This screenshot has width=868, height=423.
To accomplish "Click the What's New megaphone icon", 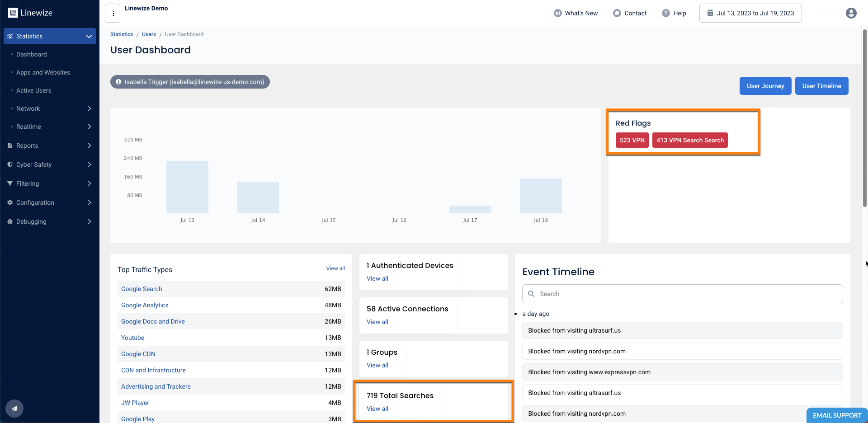I will pyautogui.click(x=558, y=13).
